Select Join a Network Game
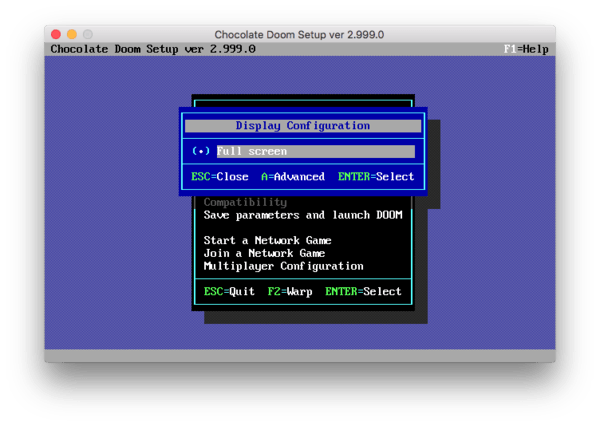Image resolution: width=600 pixels, height=426 pixels. [264, 253]
